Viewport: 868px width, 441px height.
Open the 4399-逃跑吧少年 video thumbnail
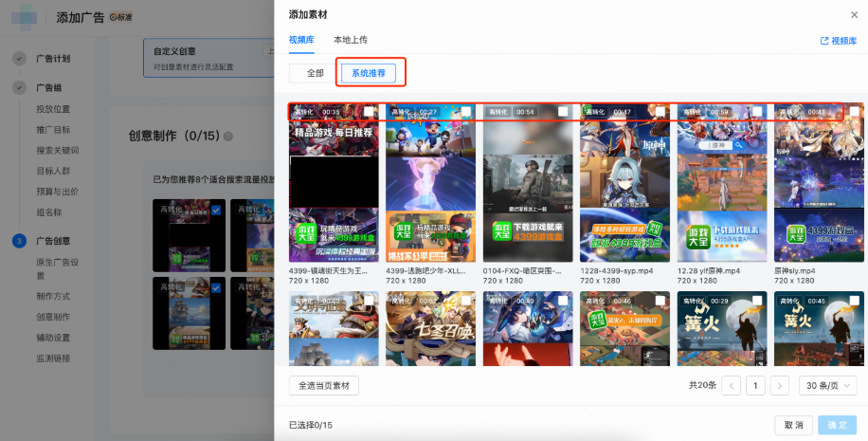coord(430,183)
